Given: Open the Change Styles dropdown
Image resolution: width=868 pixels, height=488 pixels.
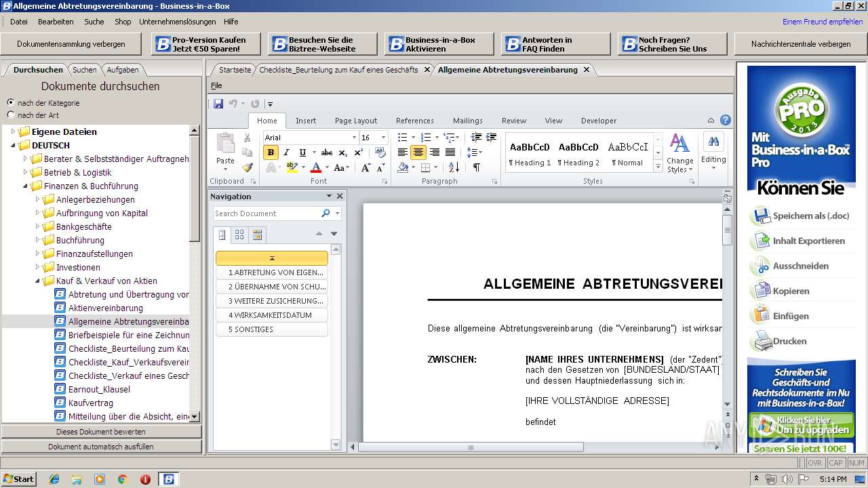Looking at the screenshot, I should tap(679, 152).
